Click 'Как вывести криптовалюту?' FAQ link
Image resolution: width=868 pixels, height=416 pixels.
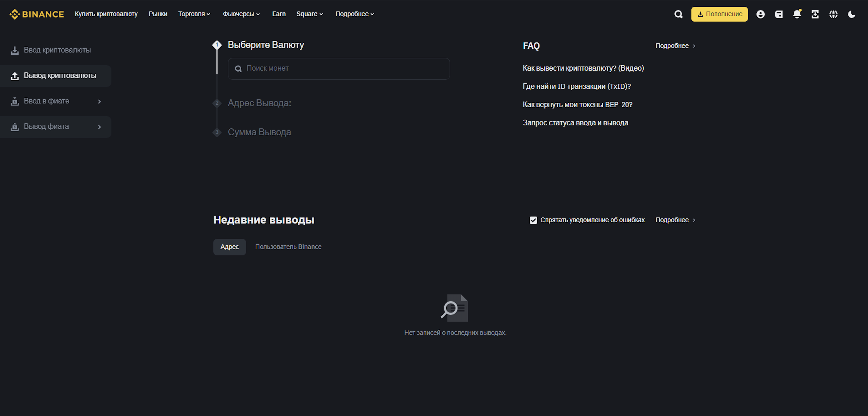[x=584, y=68]
